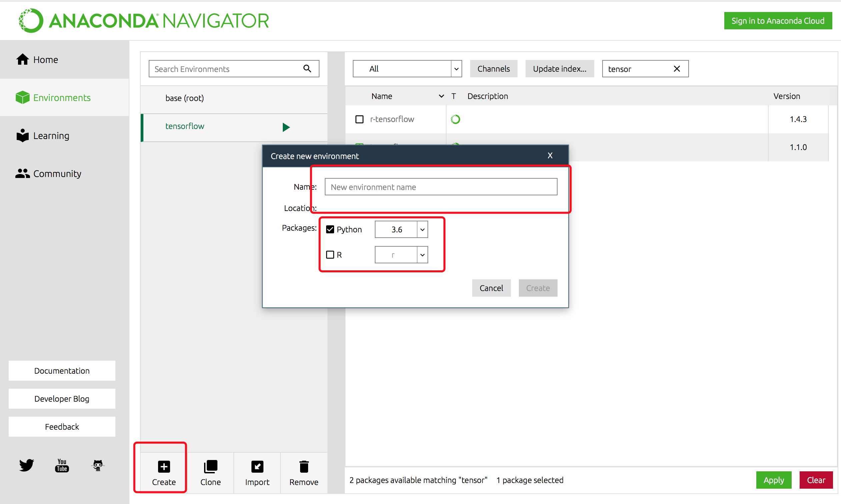Click the green play arrow on tensorflow
The image size is (841, 504).
pos(286,127)
